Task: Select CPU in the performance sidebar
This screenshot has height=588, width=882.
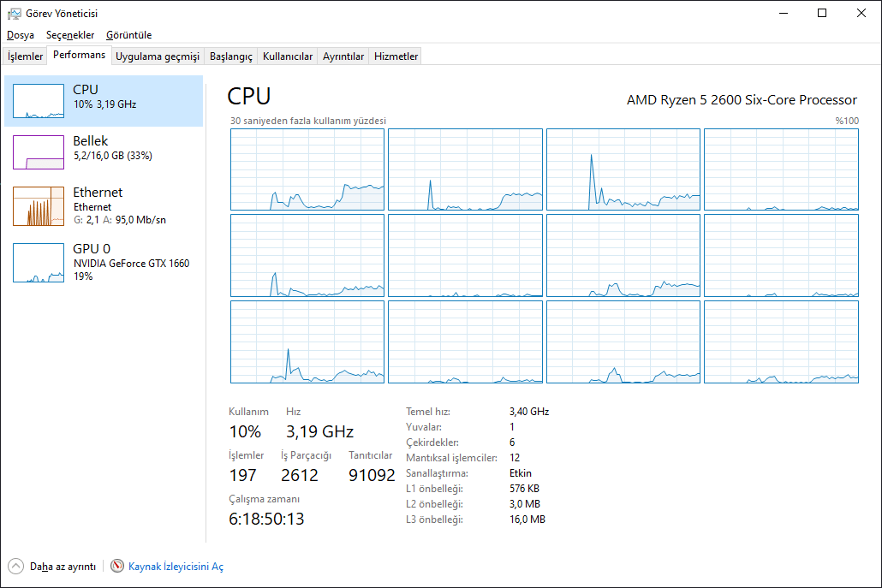Action: [104, 101]
